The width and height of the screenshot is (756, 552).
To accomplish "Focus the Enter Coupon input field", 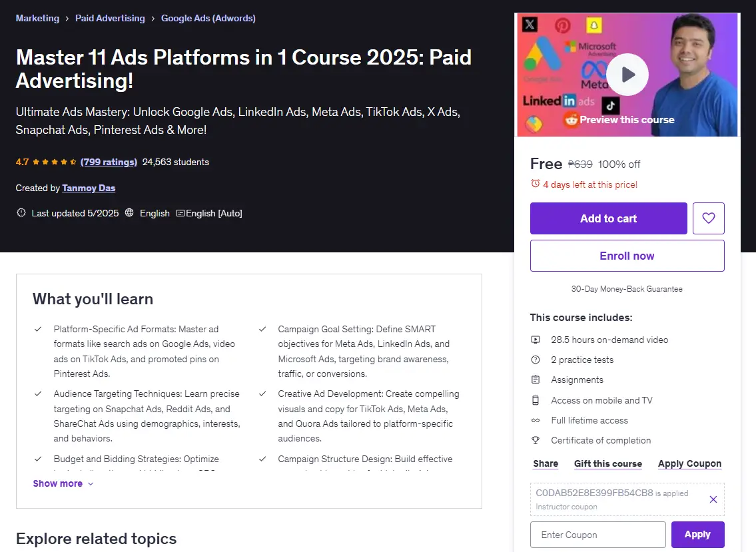I will click(598, 535).
